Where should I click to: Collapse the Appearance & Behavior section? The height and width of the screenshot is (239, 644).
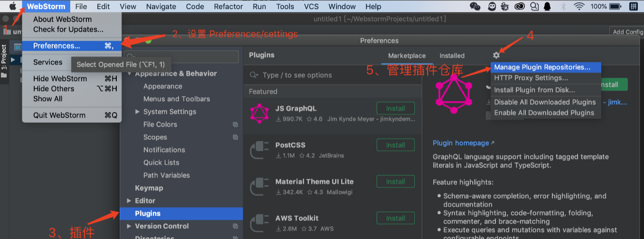coord(130,74)
